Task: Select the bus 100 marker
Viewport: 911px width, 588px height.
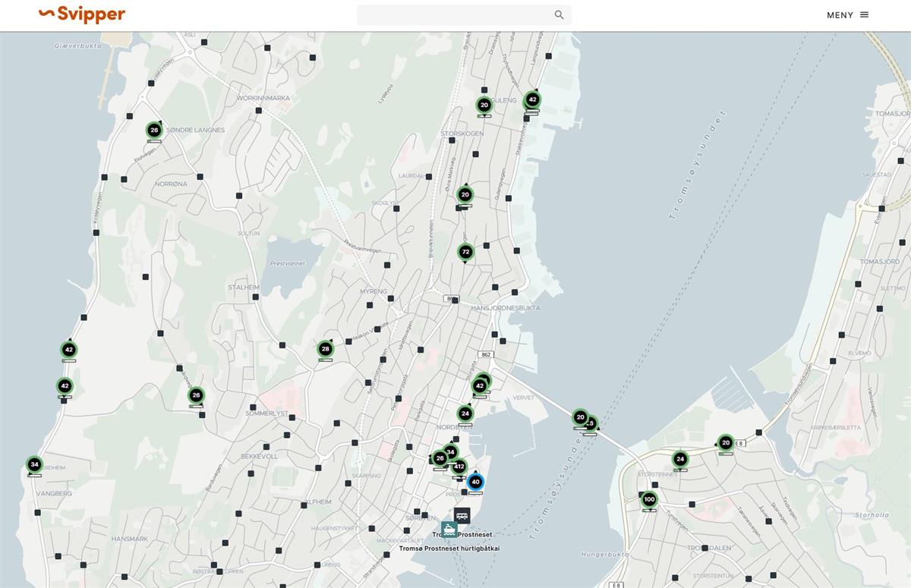Action: coord(649,500)
